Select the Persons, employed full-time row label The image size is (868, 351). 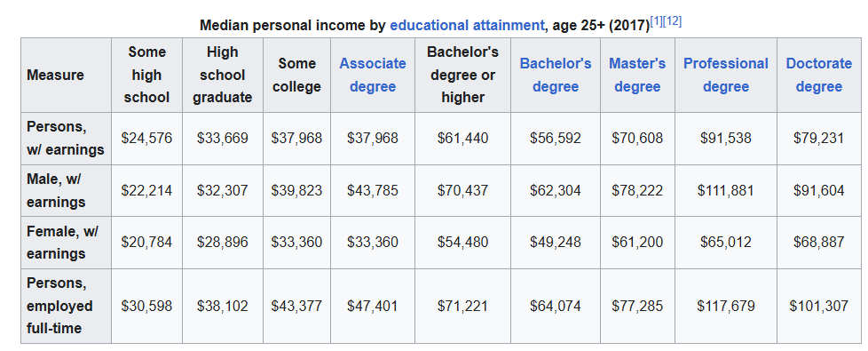(66, 306)
